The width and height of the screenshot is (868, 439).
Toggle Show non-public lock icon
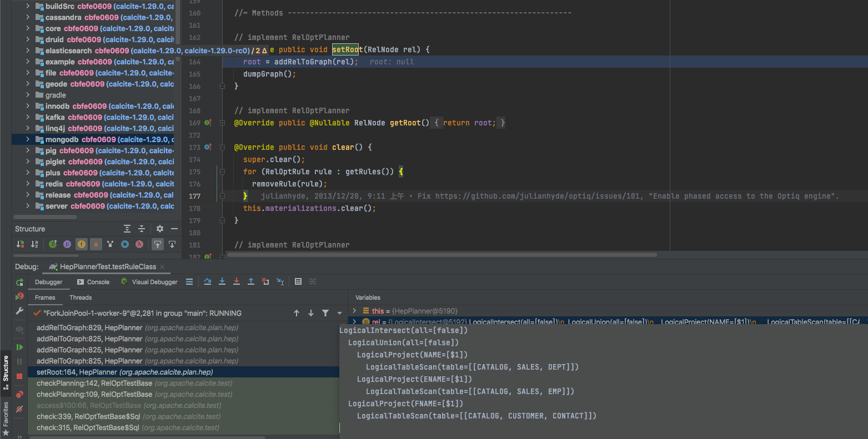[x=96, y=244]
